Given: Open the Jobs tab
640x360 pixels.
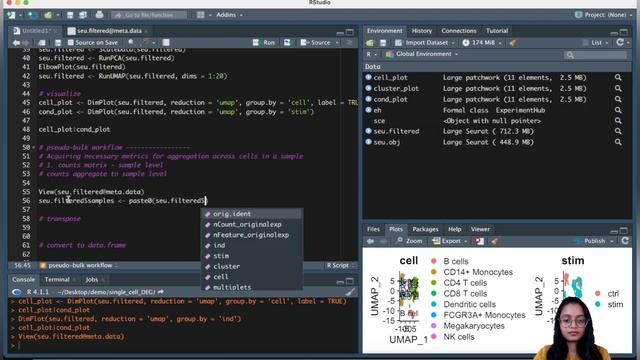Looking at the screenshot, I should click(x=91, y=280).
